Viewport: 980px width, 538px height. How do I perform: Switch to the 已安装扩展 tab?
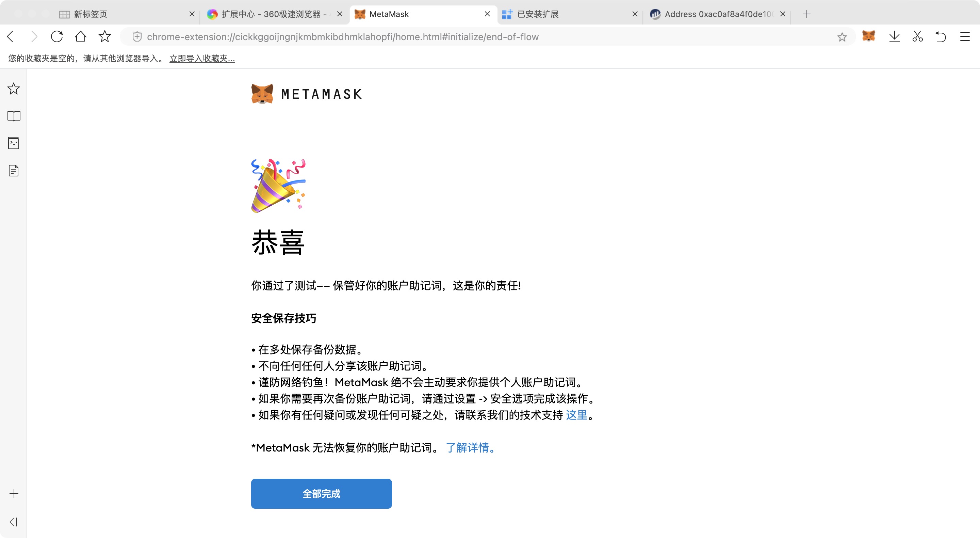(x=538, y=14)
